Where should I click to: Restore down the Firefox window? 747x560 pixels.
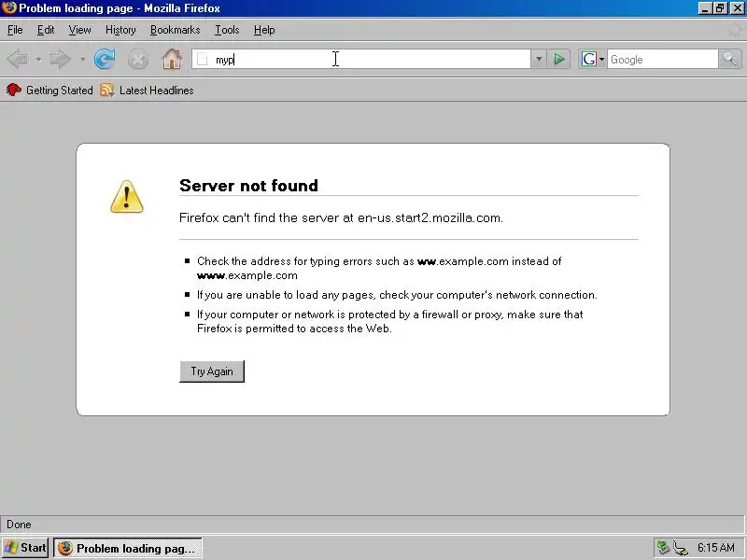tap(720, 8)
